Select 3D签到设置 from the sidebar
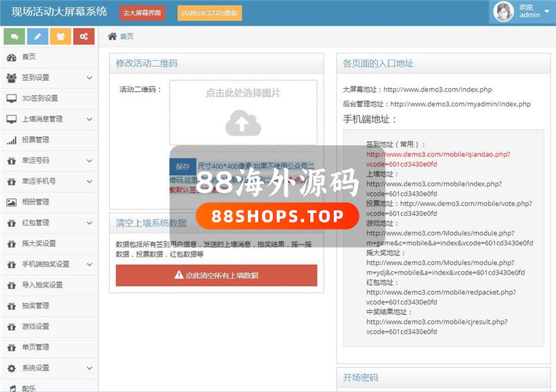 [x=40, y=99]
